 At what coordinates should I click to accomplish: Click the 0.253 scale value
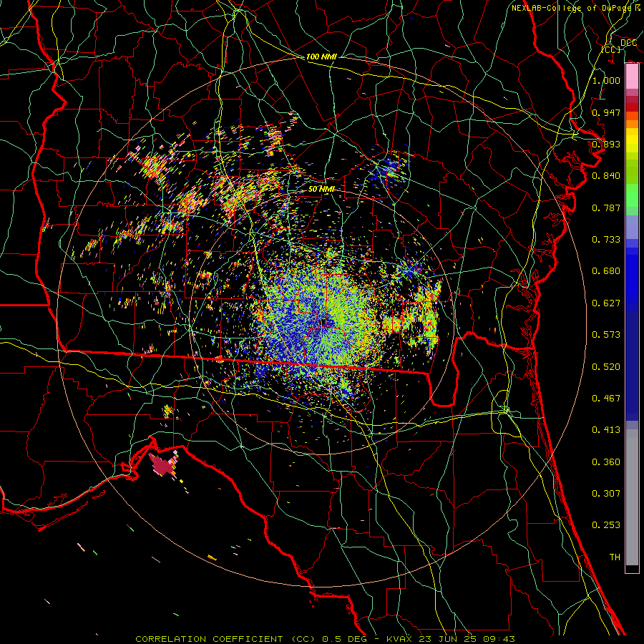pos(606,525)
